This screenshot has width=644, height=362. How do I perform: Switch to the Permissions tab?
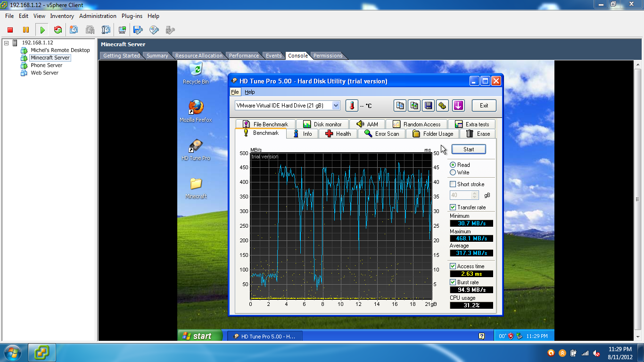328,56
